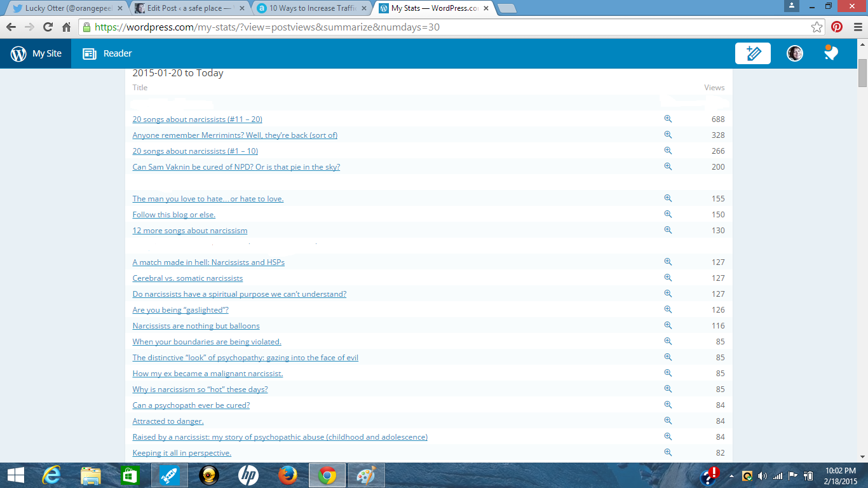
Task: Click magnifier icon beside 'Are you being gaslighted?'
Action: (668, 309)
